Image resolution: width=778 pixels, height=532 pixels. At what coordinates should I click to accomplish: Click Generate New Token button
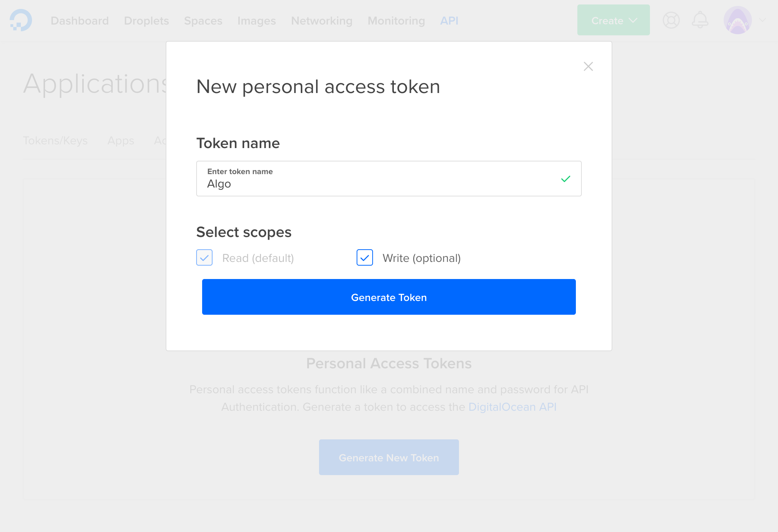pos(388,458)
